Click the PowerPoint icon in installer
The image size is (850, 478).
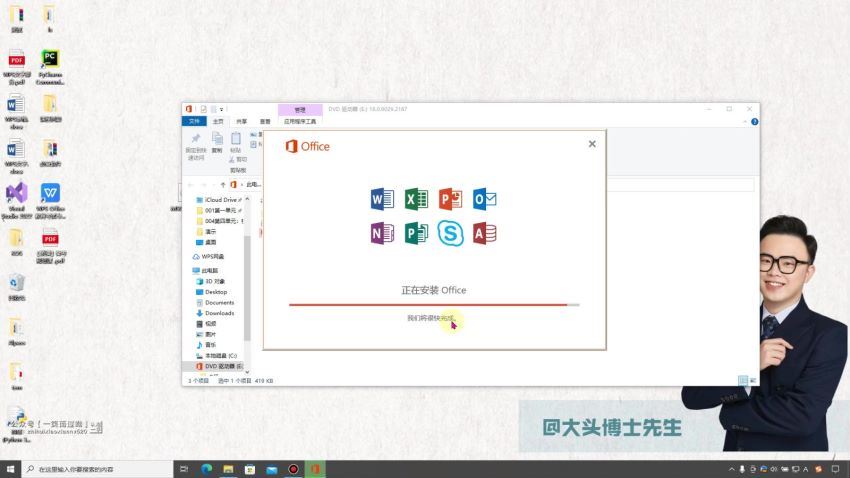(450, 199)
